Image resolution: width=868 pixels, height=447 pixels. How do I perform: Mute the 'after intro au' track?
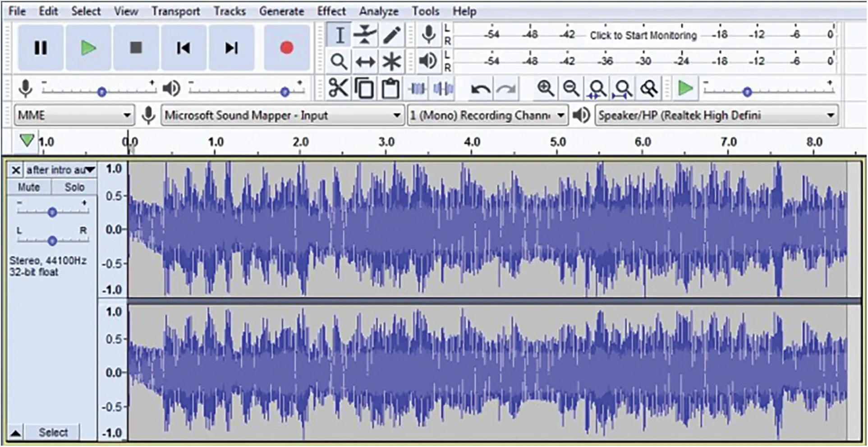pos(29,187)
